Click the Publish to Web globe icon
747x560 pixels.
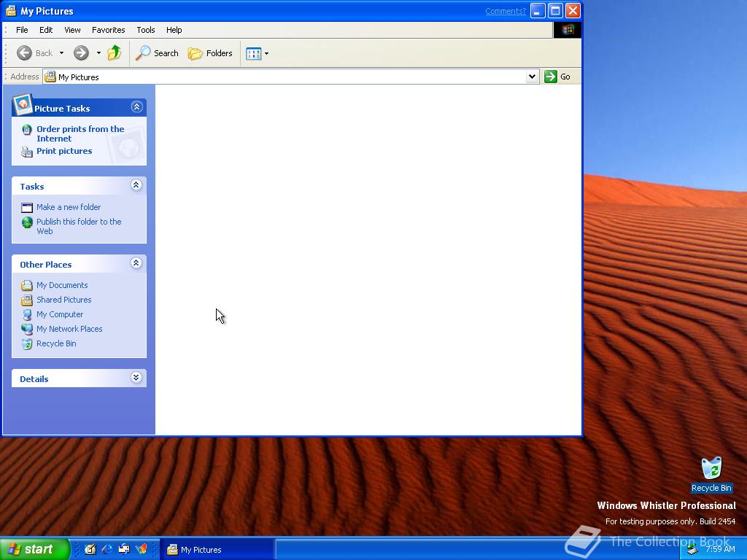point(27,222)
